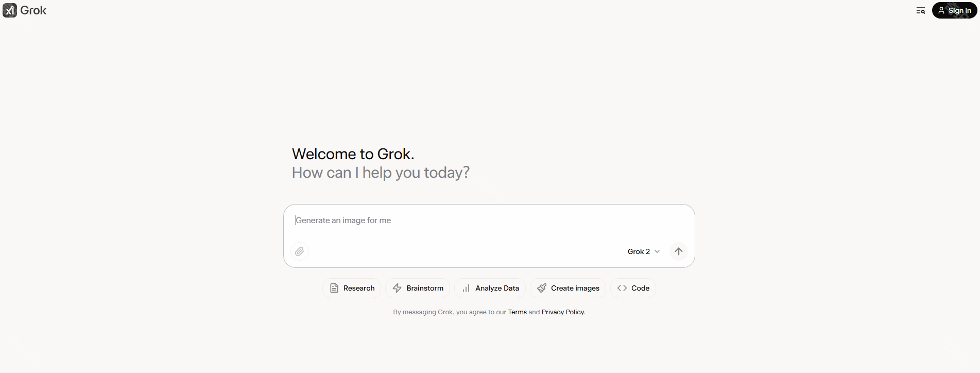980x373 pixels.
Task: Choose the Create images suggestion label
Action: click(575, 288)
